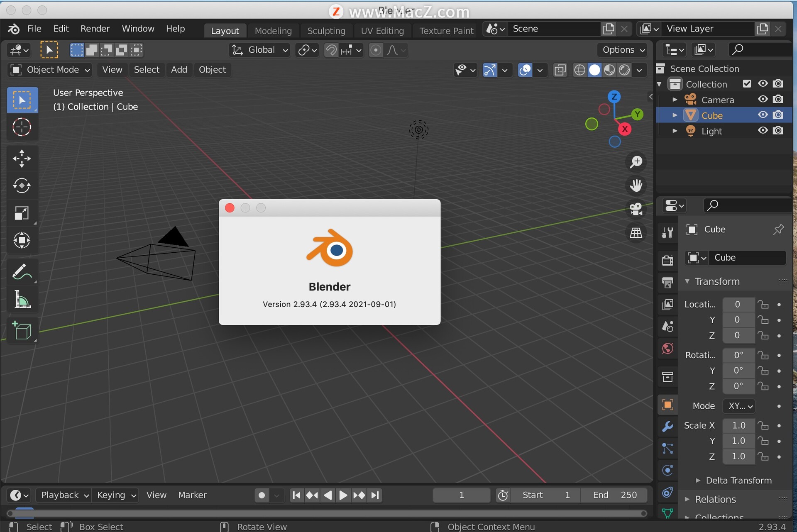Open the Render properties tab

point(667,260)
